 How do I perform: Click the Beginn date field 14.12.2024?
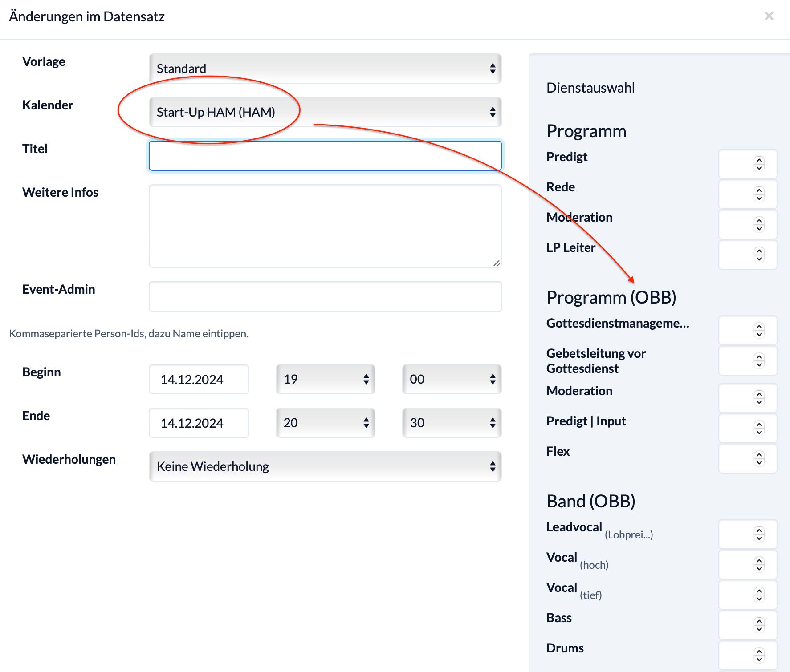pos(199,379)
